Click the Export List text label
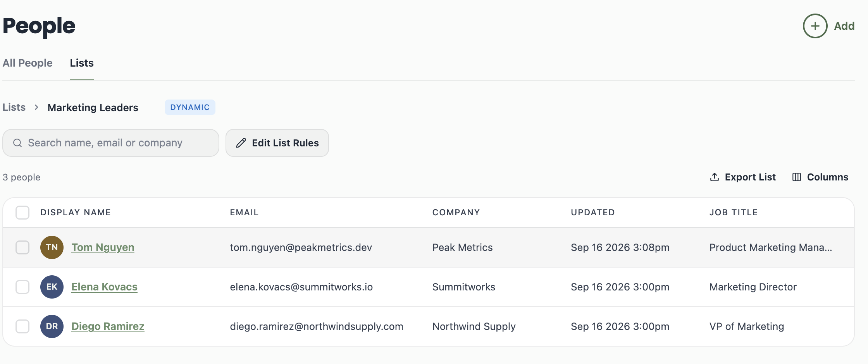868x364 pixels. coord(750,177)
